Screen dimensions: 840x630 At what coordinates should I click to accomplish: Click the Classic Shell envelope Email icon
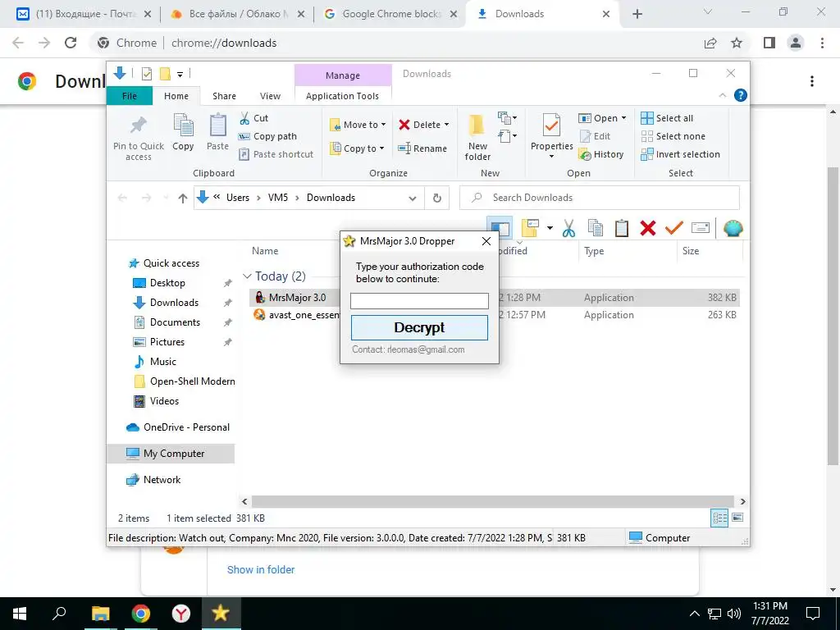pos(701,228)
